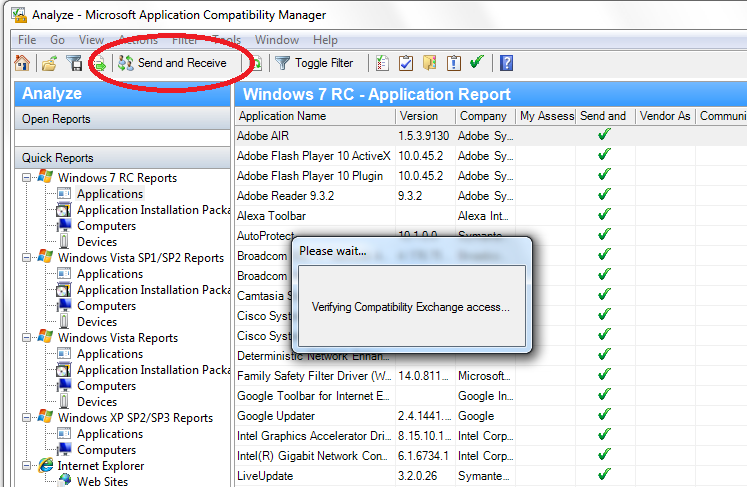747x487 pixels.
Task: Click the checklist assessment icon in toolbar
Action: (382, 63)
